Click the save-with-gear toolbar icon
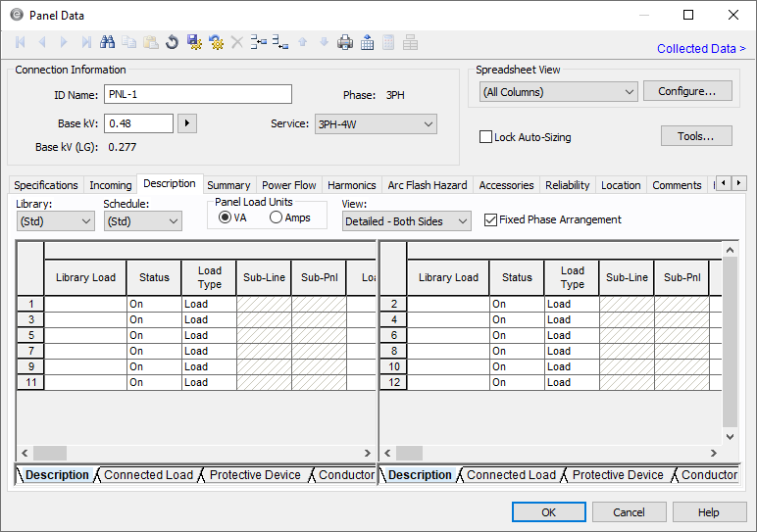Image resolution: width=757 pixels, height=532 pixels. point(194,42)
